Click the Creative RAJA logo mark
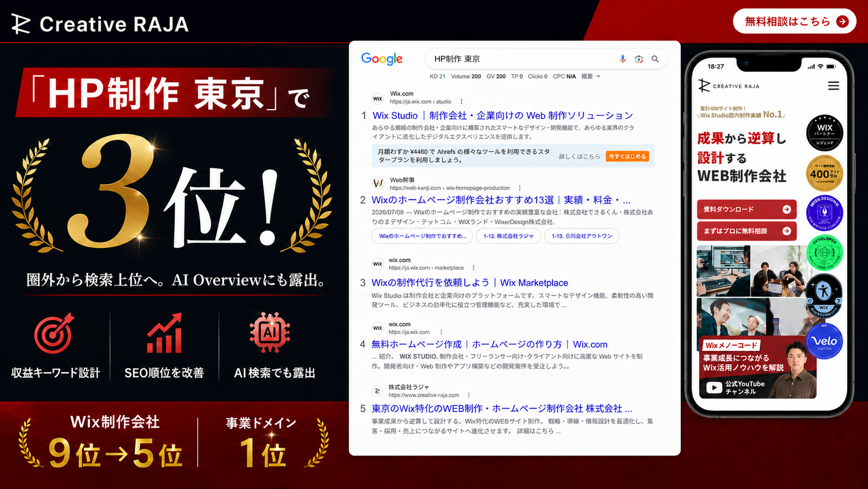This screenshot has width=868, height=489. [21, 24]
